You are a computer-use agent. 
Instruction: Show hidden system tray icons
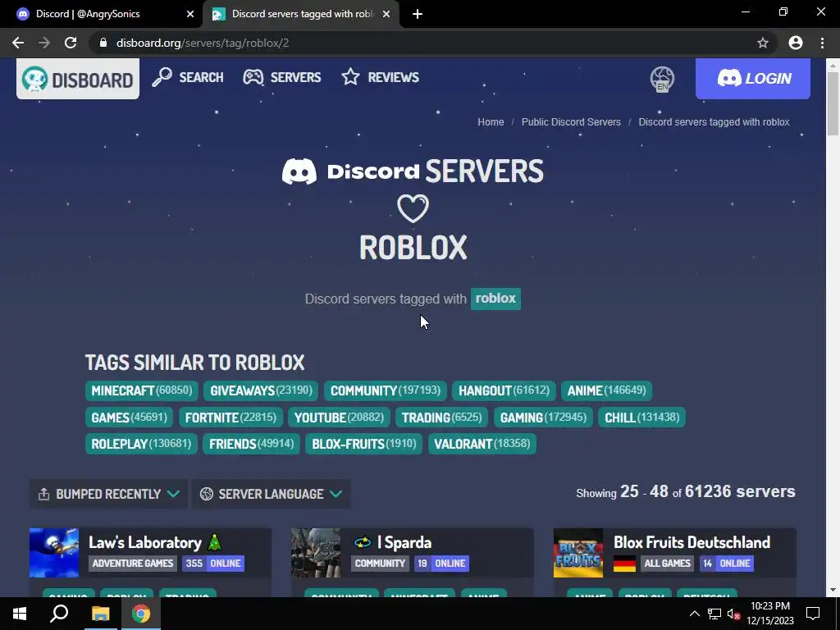(x=694, y=614)
